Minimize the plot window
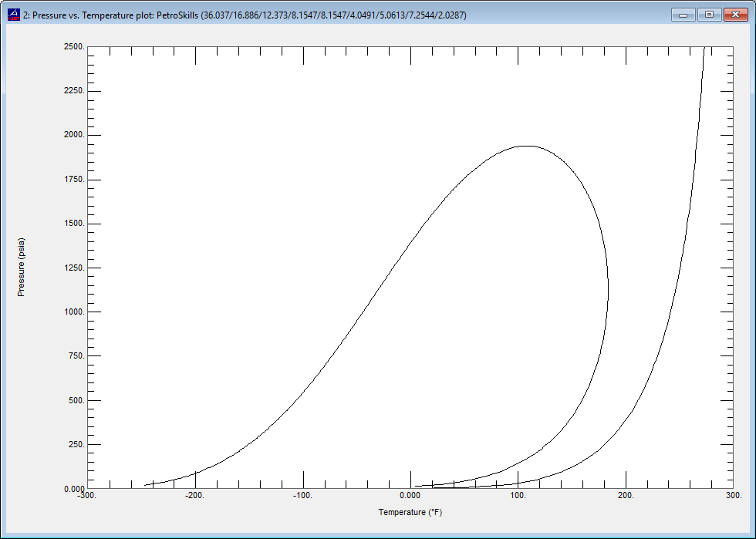 click(682, 14)
